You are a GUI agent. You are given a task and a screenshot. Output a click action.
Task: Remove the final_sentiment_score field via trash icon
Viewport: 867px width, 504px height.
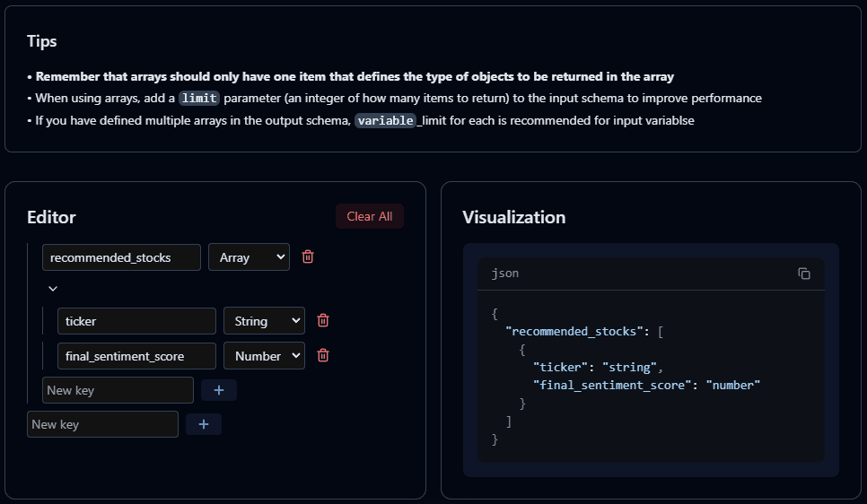pyautogui.click(x=323, y=356)
